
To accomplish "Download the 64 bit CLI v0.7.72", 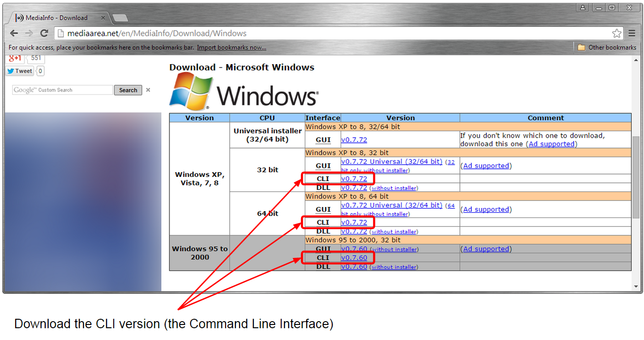I will (x=354, y=222).
